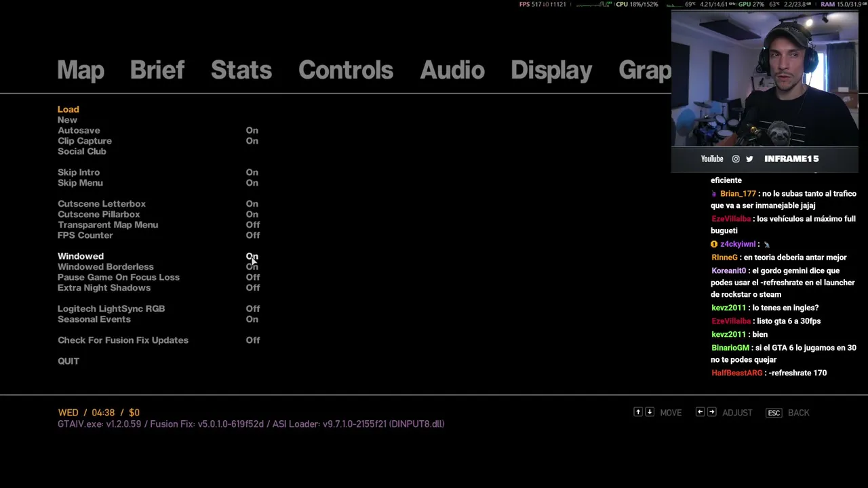Image resolution: width=868 pixels, height=488 pixels.
Task: Click the WED / 04:38 / $0 status
Action: (x=99, y=413)
